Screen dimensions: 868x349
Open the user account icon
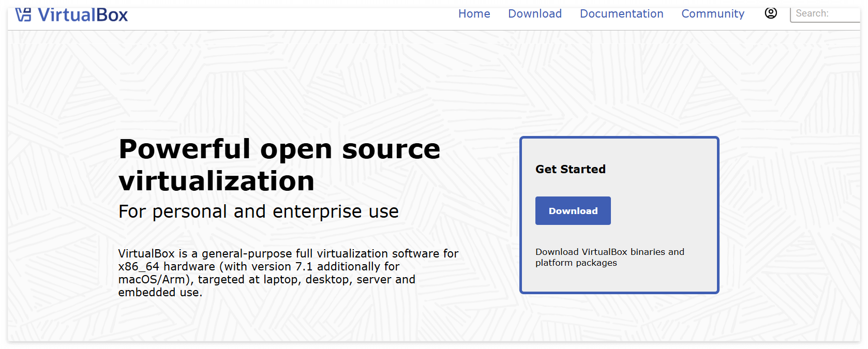pyautogui.click(x=771, y=13)
